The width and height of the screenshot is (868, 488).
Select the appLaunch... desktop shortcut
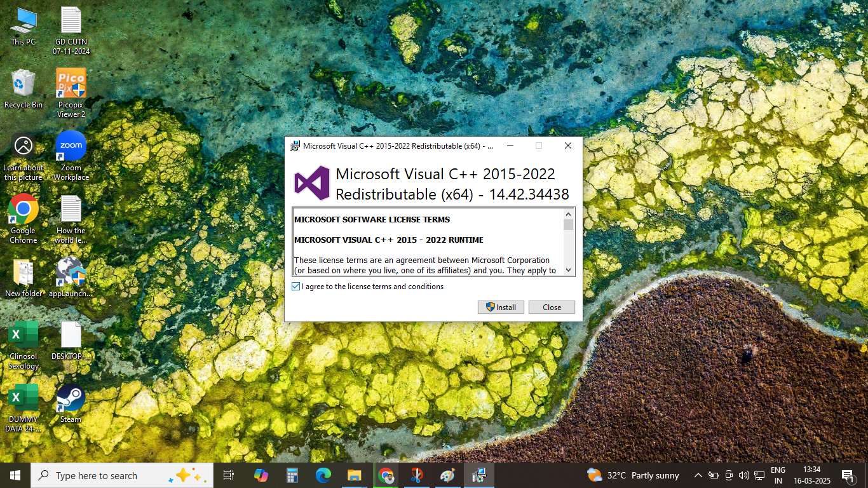pyautogui.click(x=71, y=278)
